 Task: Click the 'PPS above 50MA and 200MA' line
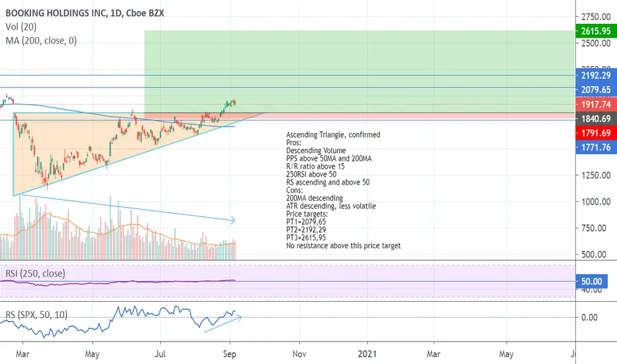point(328,158)
